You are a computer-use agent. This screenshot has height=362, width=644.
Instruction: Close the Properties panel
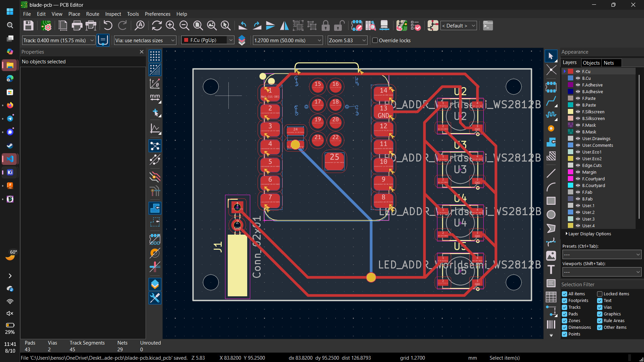tap(142, 52)
